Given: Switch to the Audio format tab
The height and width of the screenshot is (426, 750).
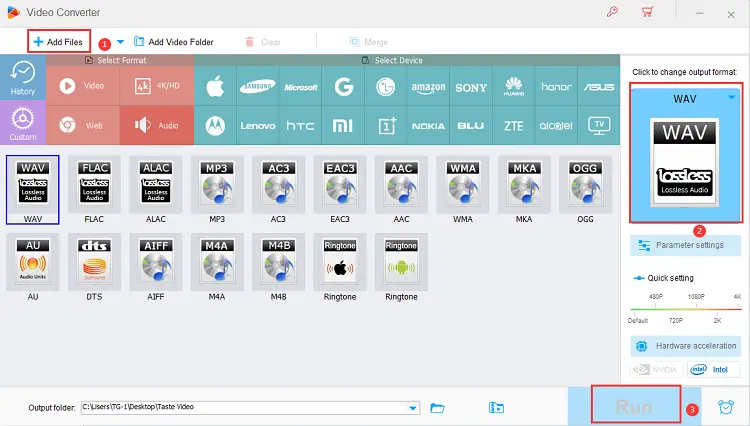Looking at the screenshot, I should pyautogui.click(x=157, y=125).
